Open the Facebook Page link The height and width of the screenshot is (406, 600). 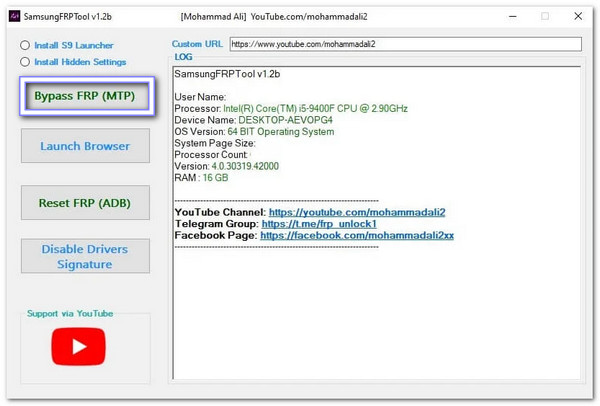(x=357, y=235)
